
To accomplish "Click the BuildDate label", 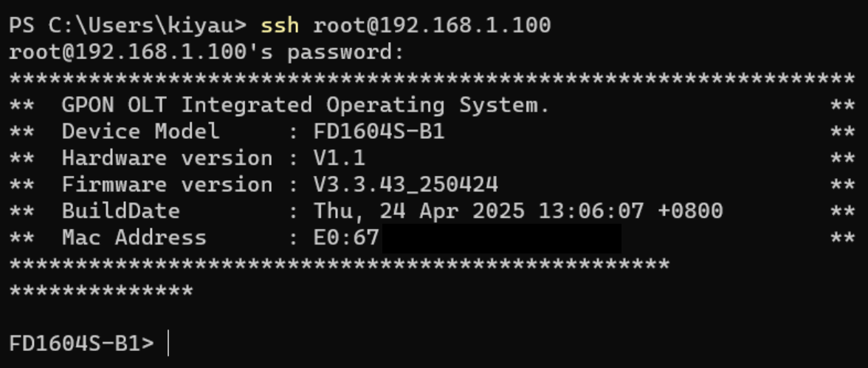I will pos(120,211).
